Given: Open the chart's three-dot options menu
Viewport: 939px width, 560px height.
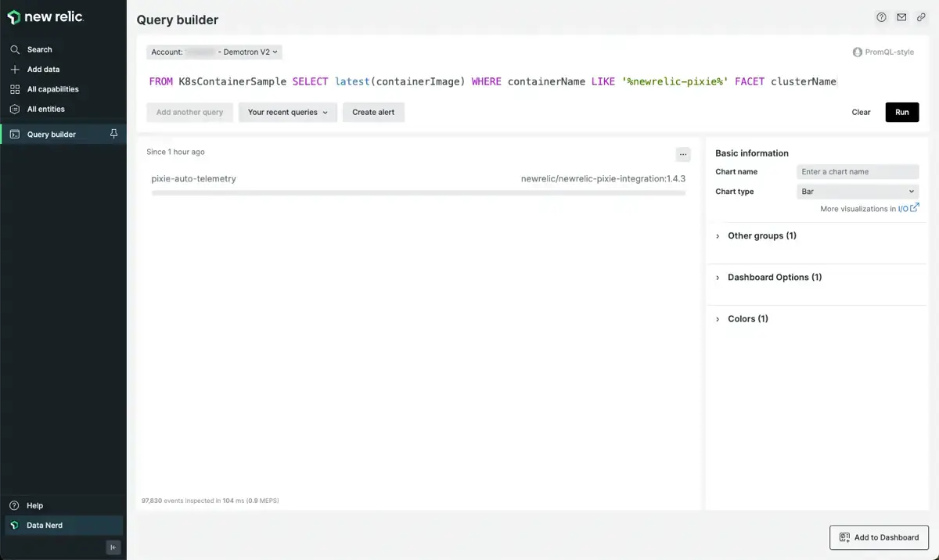Looking at the screenshot, I should tap(683, 155).
